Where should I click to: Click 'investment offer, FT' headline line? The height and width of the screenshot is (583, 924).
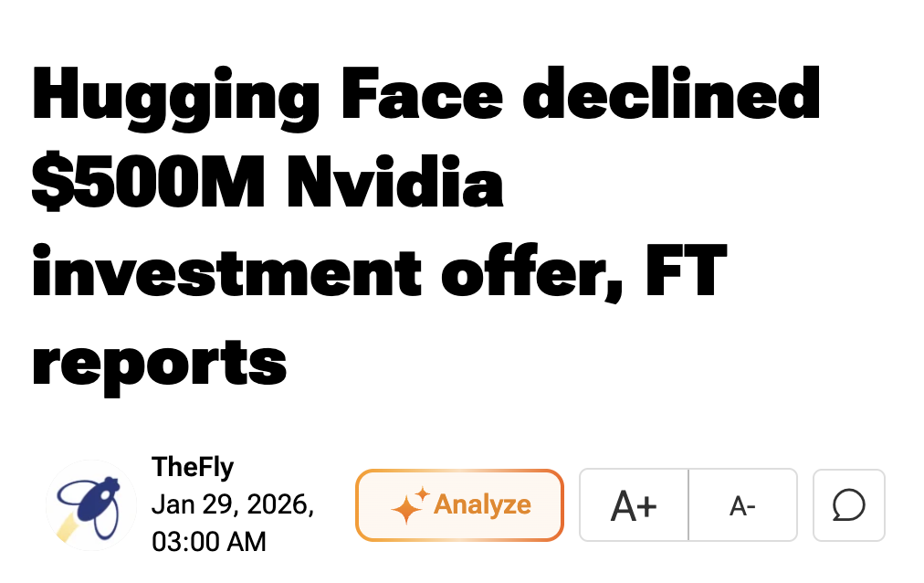point(380,272)
